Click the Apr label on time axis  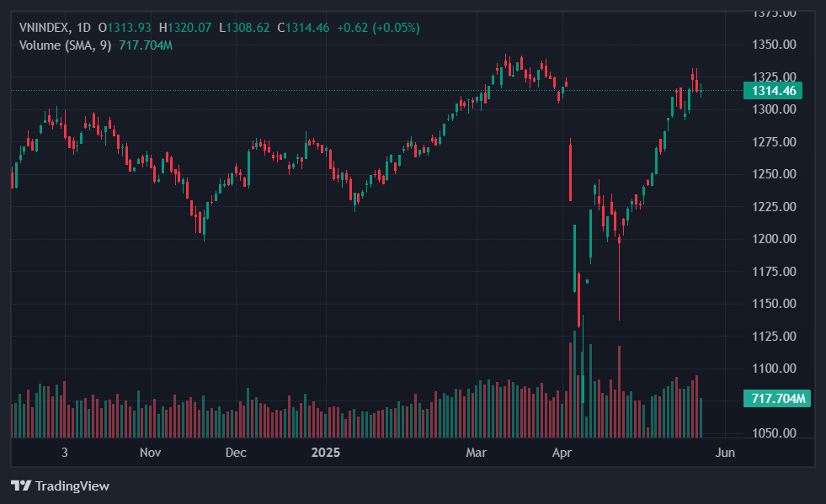pyautogui.click(x=562, y=453)
